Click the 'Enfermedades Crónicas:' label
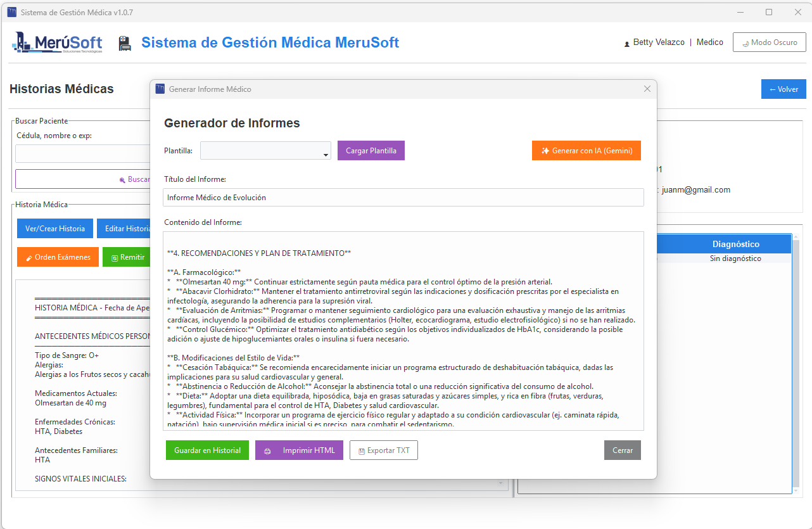The image size is (812, 529). pyautogui.click(x=75, y=422)
